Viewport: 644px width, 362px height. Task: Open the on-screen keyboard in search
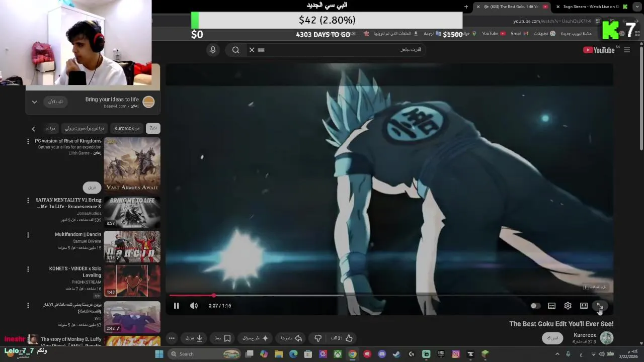[x=261, y=50]
